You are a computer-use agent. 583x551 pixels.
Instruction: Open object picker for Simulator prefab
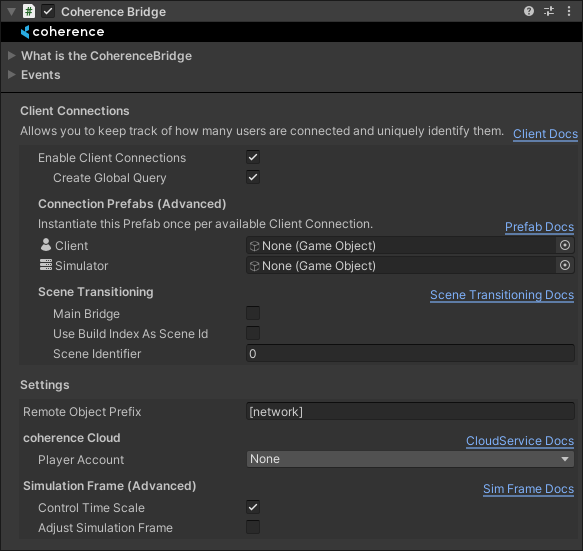tap(565, 265)
